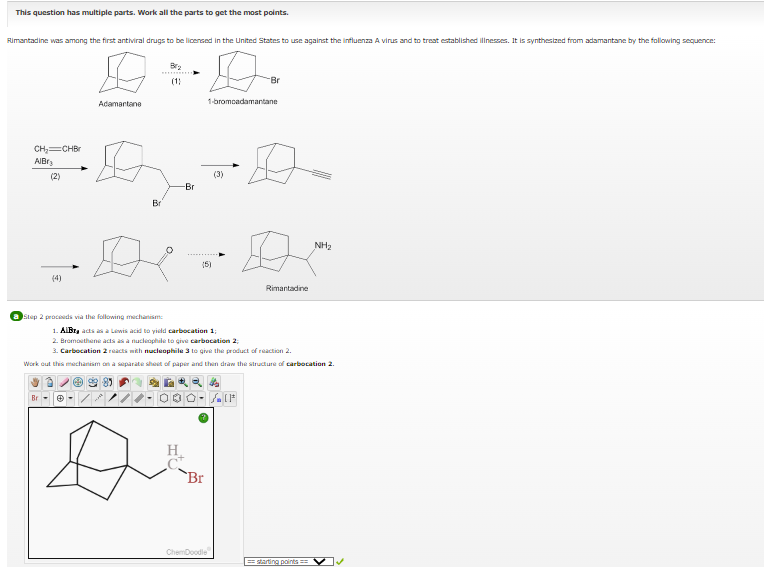Viewport: 764px width, 567px height.
Task: Select the single bond tool
Action: [85, 398]
